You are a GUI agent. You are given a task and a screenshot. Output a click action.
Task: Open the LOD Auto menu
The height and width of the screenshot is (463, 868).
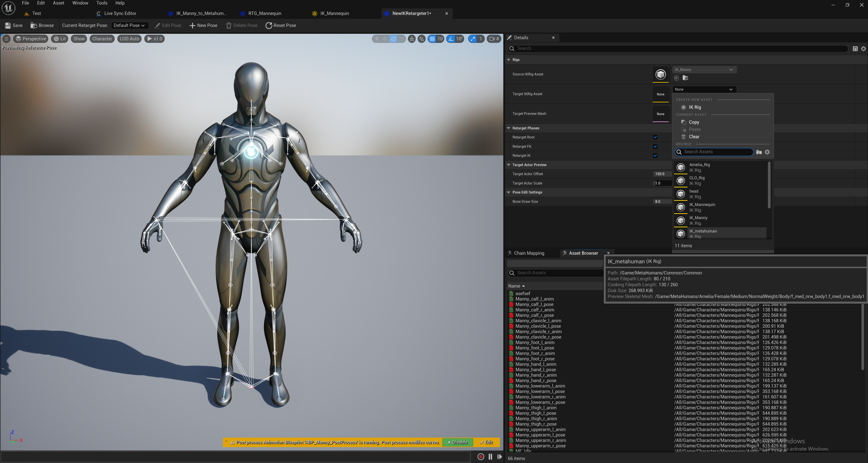[129, 39]
